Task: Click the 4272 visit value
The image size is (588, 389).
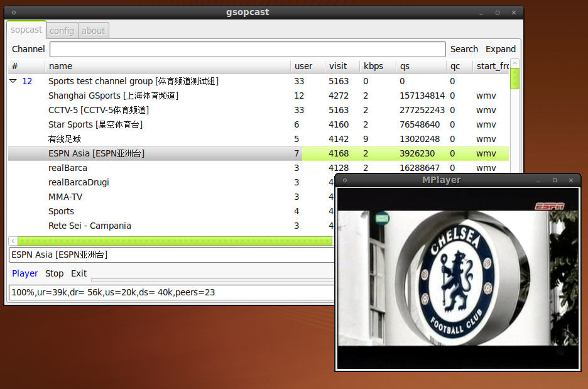Action: tap(339, 96)
